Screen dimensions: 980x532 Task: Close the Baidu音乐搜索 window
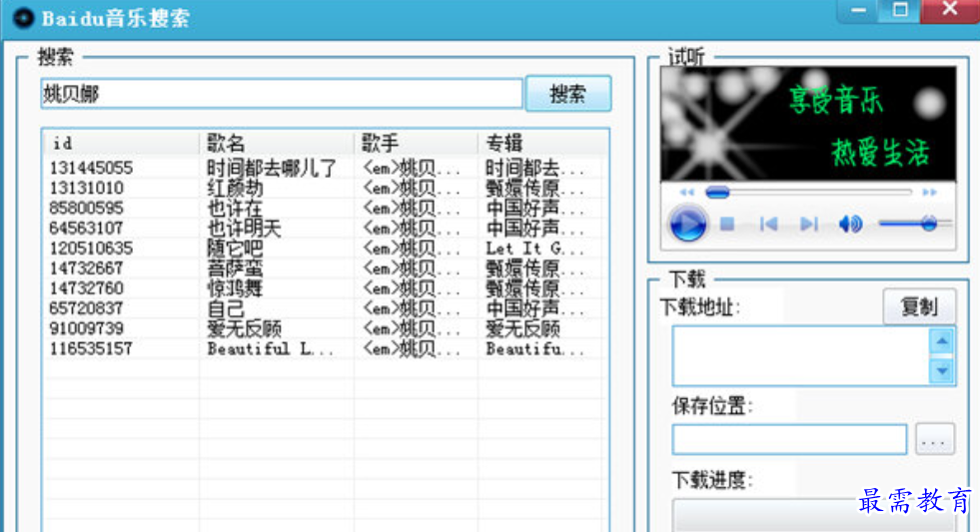point(950,10)
